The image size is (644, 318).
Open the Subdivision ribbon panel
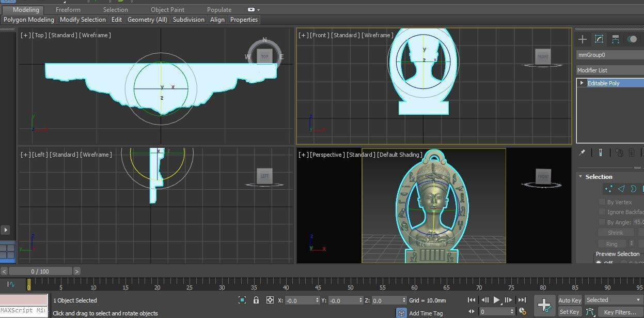(x=189, y=20)
